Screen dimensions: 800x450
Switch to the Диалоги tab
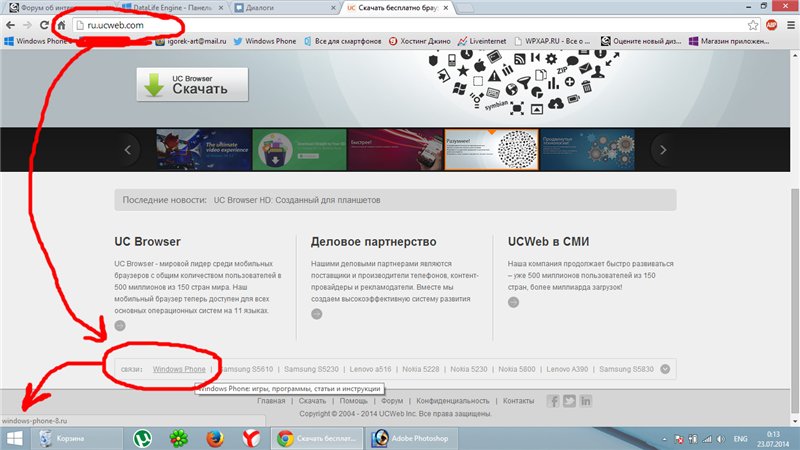285,8
